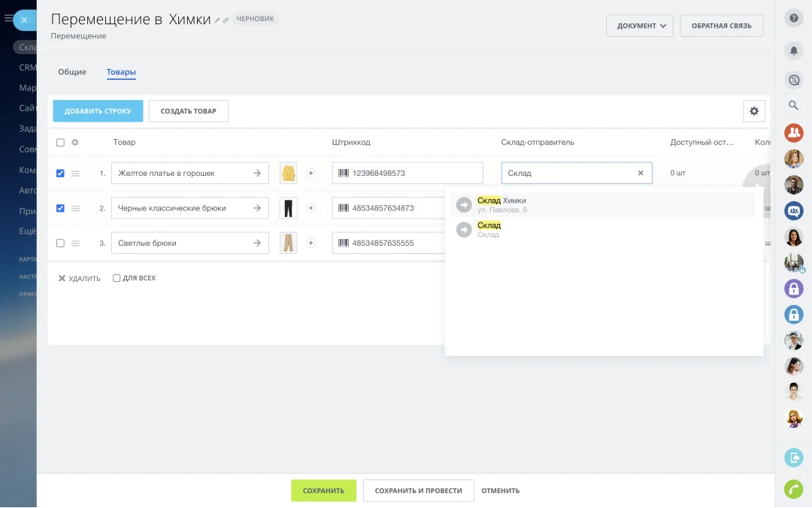
Task: Check the Светлые брюки row checkbox
Action: tap(60, 243)
